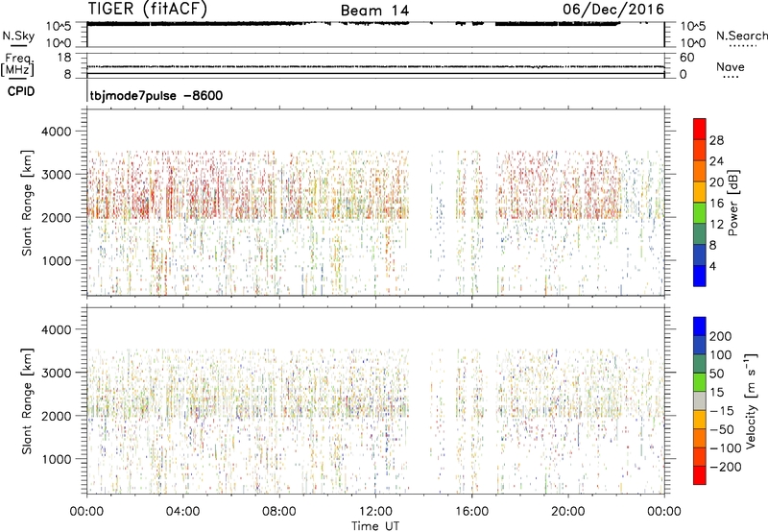Click the 'Freq. [MHz]' axis label
The image size is (768, 532).
tap(17, 65)
